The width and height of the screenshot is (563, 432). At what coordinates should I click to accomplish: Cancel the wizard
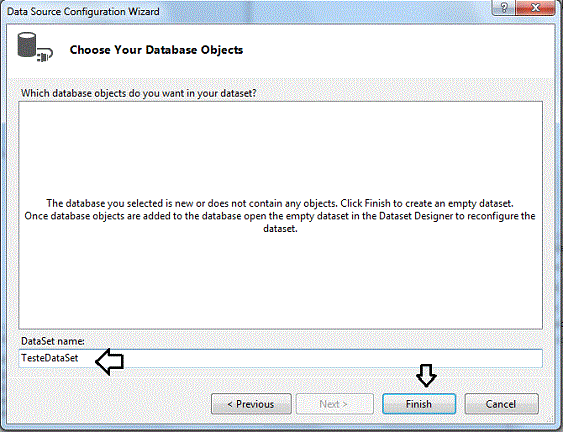pos(501,404)
